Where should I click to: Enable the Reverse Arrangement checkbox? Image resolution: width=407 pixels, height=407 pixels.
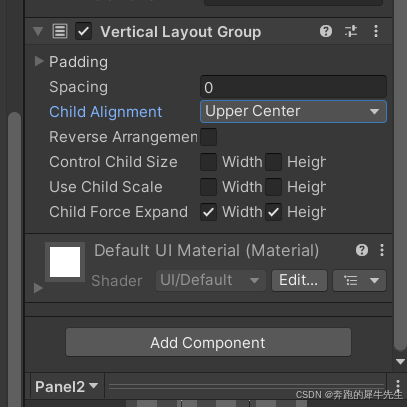(208, 137)
